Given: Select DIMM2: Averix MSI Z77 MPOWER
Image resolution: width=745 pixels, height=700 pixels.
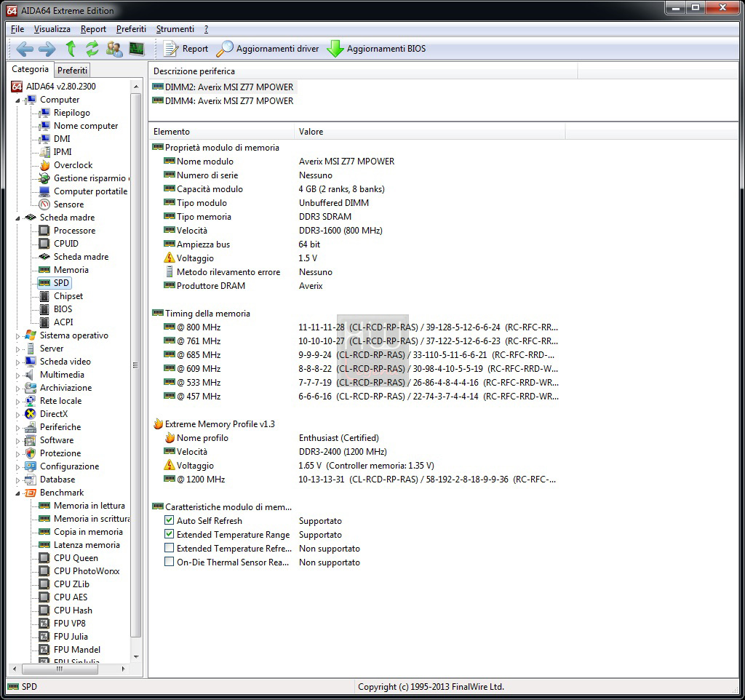Looking at the screenshot, I should [x=223, y=87].
